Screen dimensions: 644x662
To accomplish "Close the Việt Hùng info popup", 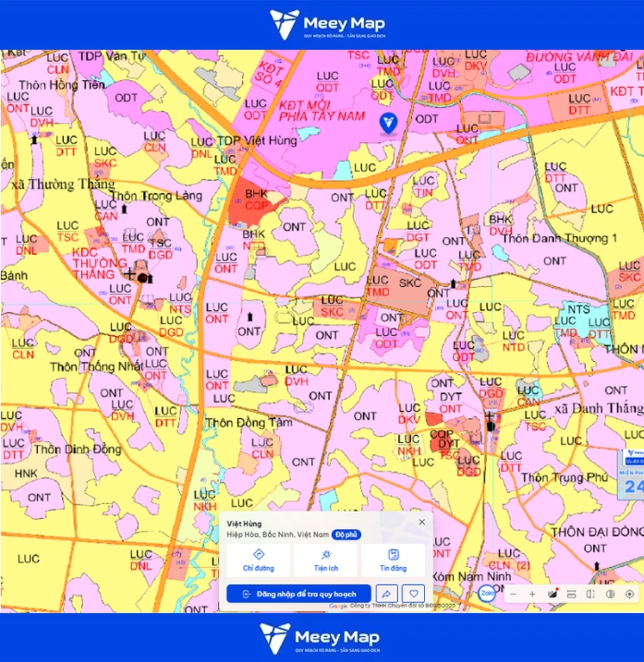I will (421, 523).
